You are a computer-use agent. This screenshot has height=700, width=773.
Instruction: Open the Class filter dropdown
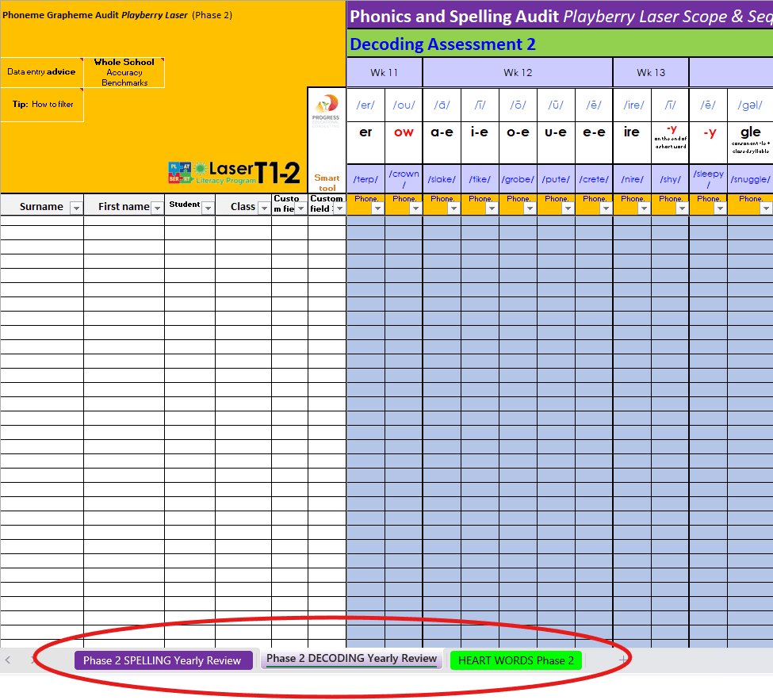tap(264, 209)
